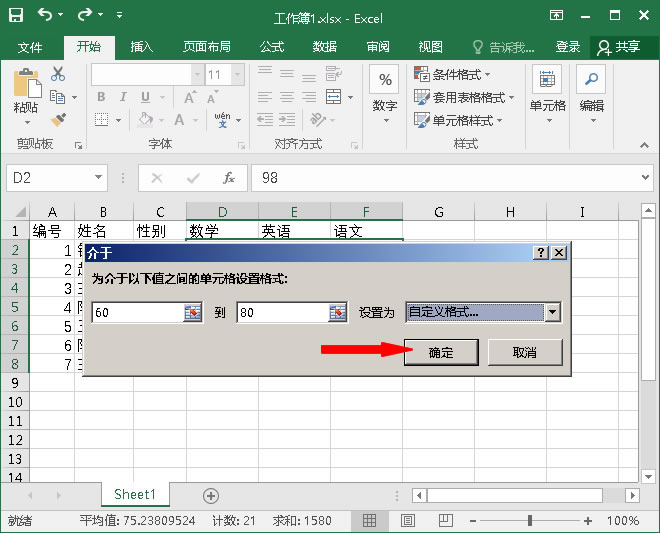
Task: Click range selector icon beside the 80 field
Action: 338,312
